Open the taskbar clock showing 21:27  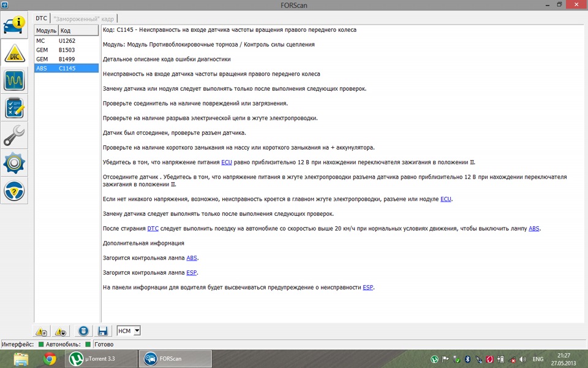563,359
